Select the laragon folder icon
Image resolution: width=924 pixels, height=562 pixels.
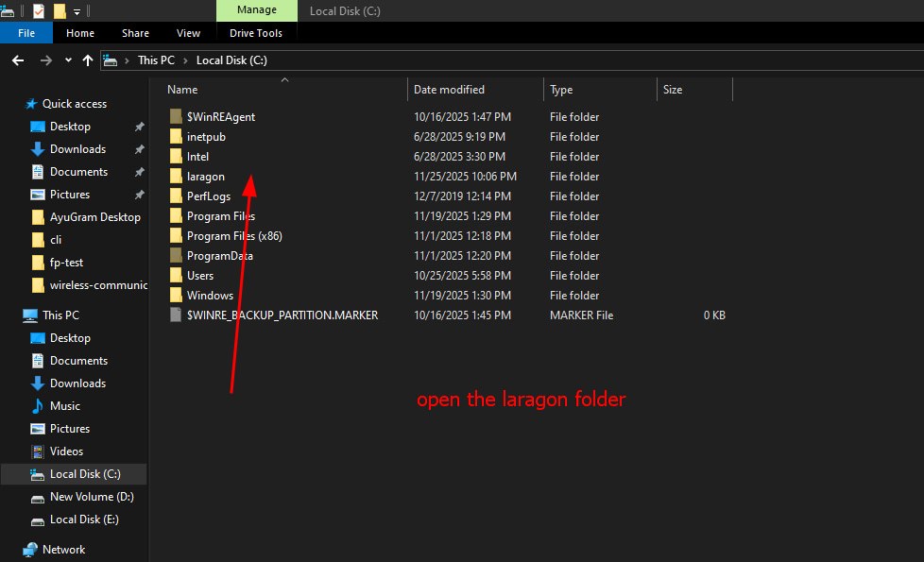click(x=176, y=176)
